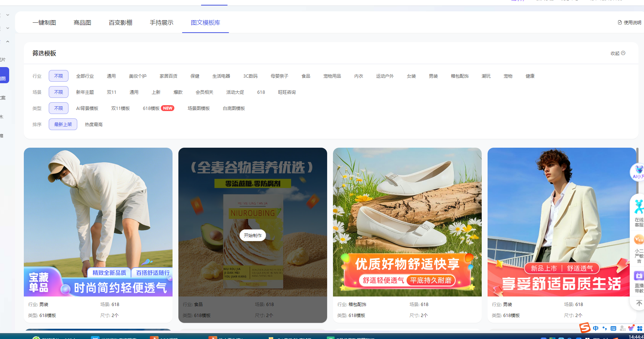Open the AI assistant floating icon
The height and width of the screenshot is (339, 644).
(x=638, y=172)
